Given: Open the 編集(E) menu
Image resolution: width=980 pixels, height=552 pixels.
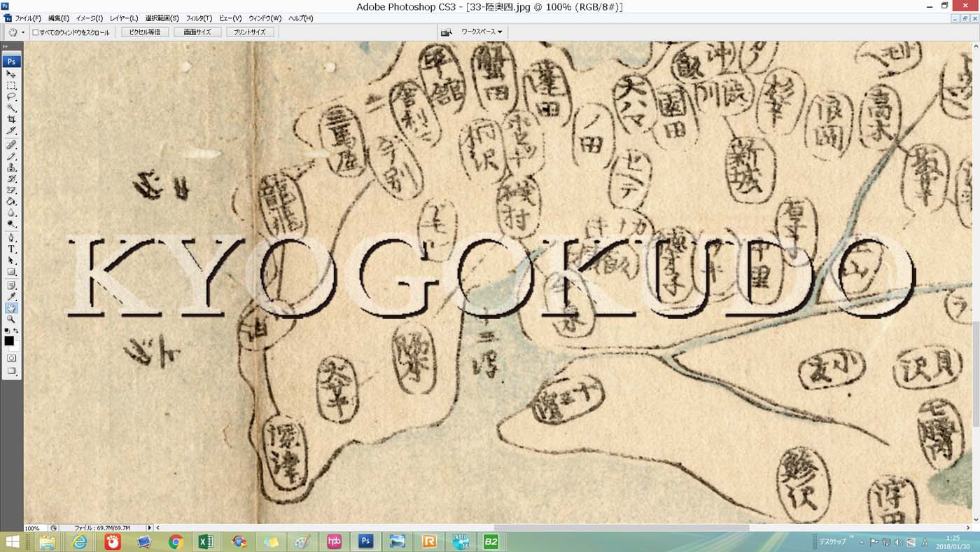Looking at the screenshot, I should (59, 18).
